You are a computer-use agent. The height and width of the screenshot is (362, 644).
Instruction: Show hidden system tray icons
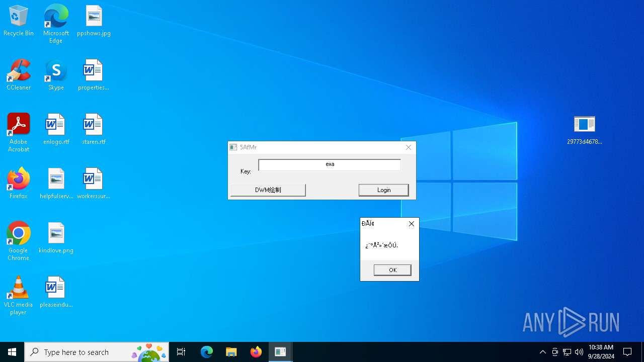click(542, 352)
